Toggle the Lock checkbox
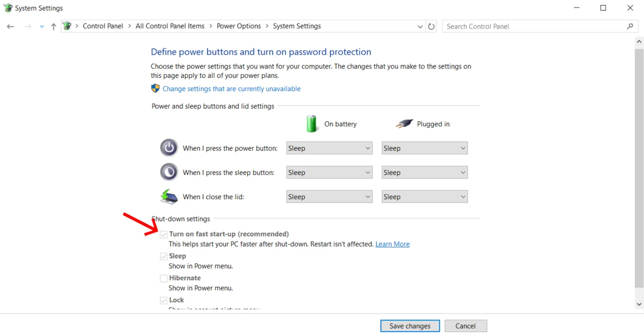This screenshot has height=333, width=644. tap(164, 300)
